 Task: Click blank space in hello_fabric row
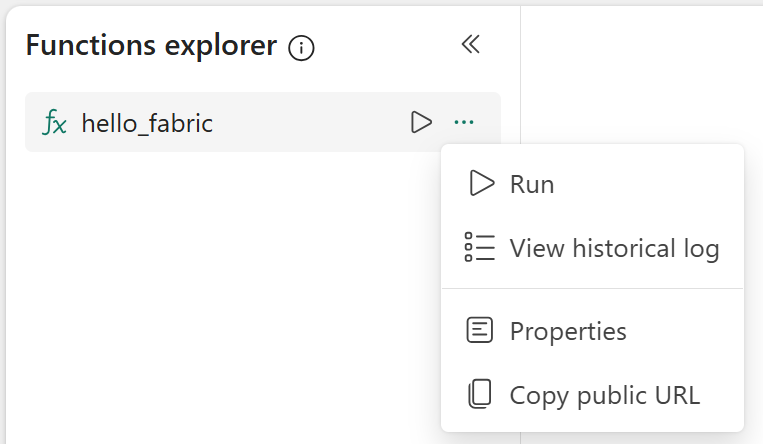click(x=310, y=123)
